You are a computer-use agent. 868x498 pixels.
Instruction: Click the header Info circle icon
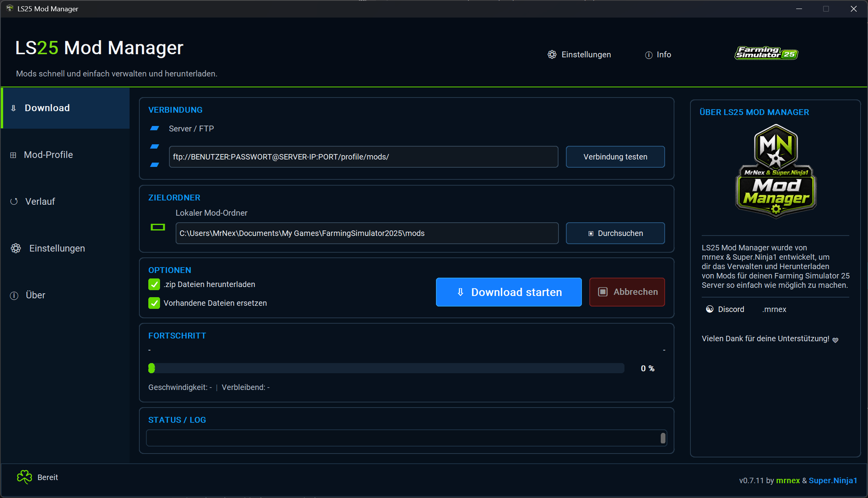point(649,55)
